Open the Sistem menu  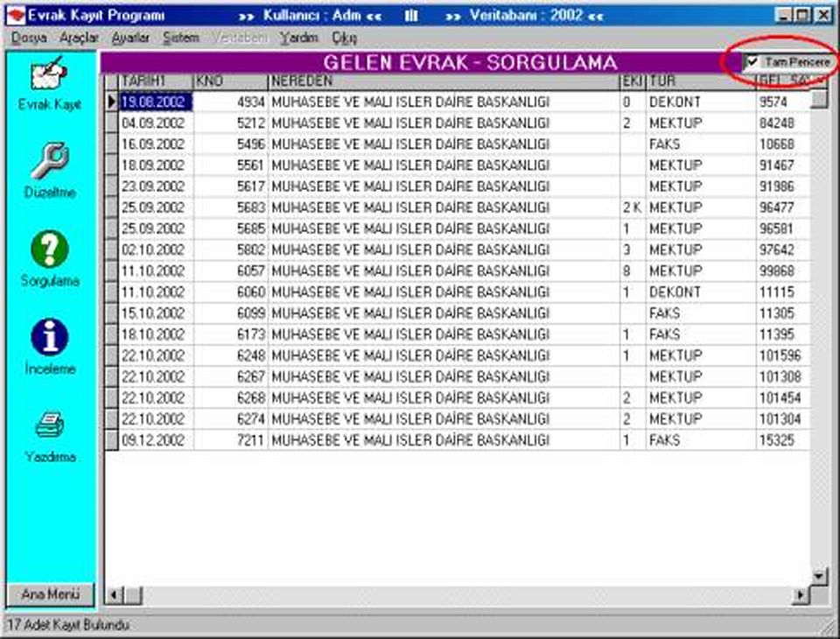[181, 38]
